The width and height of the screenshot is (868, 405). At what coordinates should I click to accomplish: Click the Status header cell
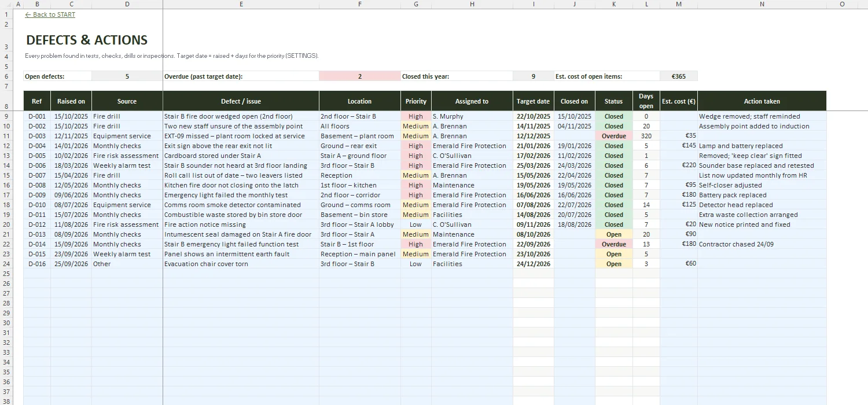pos(614,101)
